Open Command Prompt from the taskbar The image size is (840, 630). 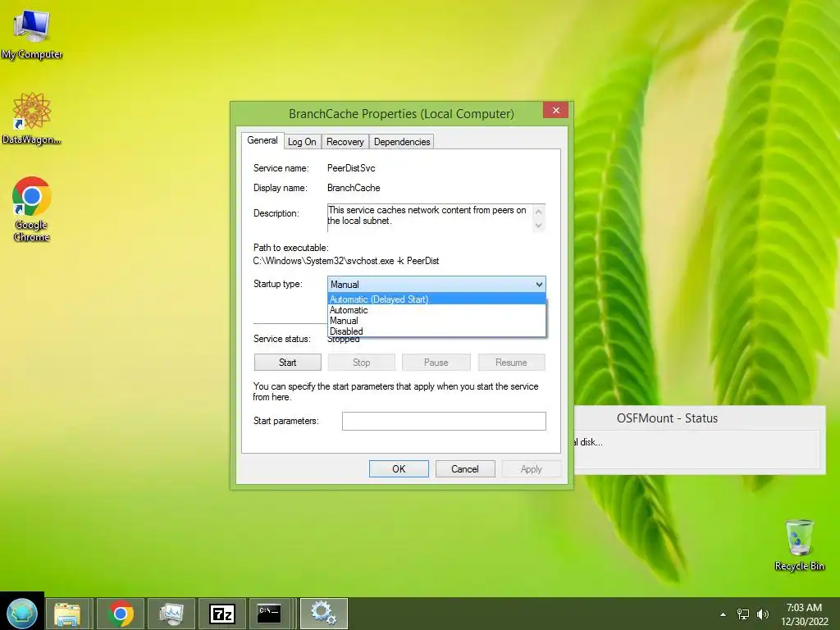point(269,614)
